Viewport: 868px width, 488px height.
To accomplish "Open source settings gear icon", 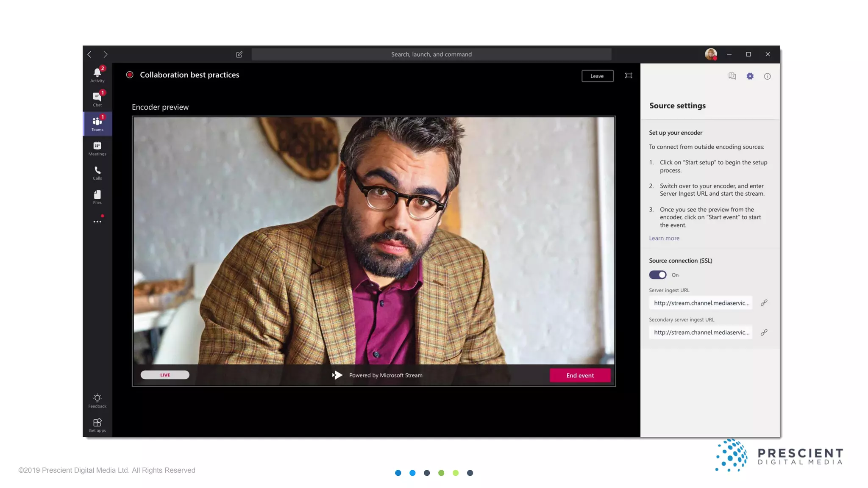I will pos(750,76).
